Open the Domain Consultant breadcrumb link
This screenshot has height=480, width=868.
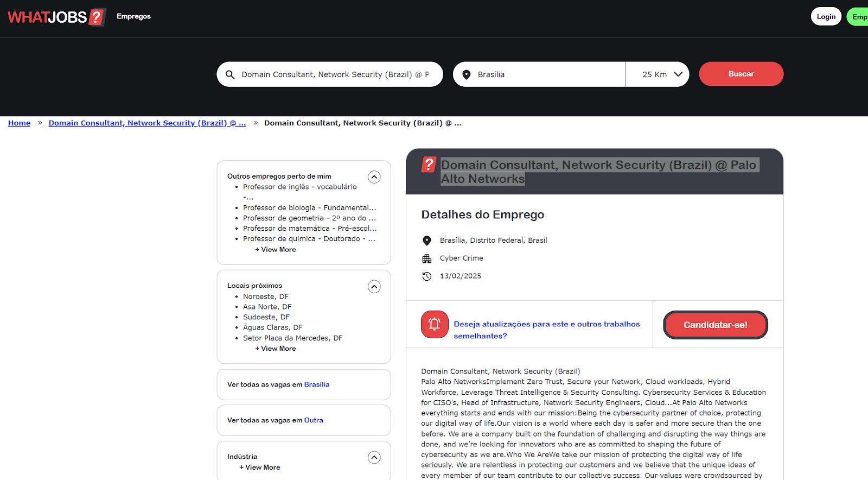point(147,123)
